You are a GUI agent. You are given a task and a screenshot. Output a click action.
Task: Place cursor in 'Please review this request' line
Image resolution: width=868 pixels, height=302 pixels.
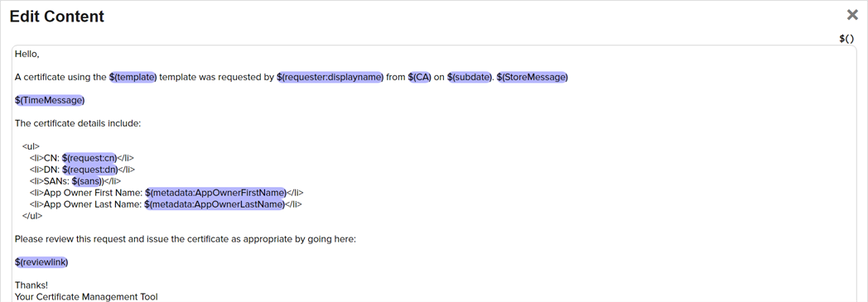tap(185, 239)
